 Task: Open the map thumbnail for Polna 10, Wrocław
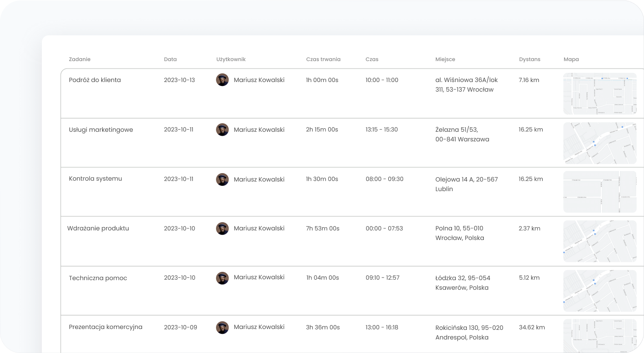pyautogui.click(x=600, y=241)
